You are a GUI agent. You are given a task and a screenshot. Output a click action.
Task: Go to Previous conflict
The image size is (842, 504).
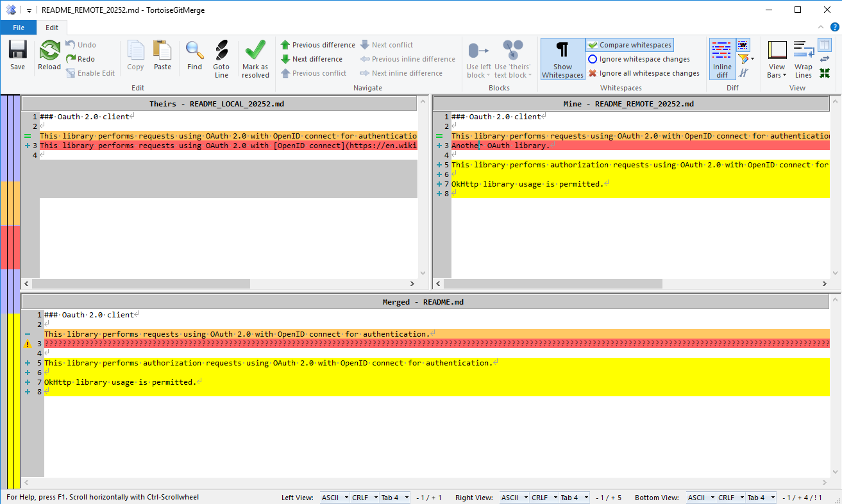pyautogui.click(x=314, y=73)
